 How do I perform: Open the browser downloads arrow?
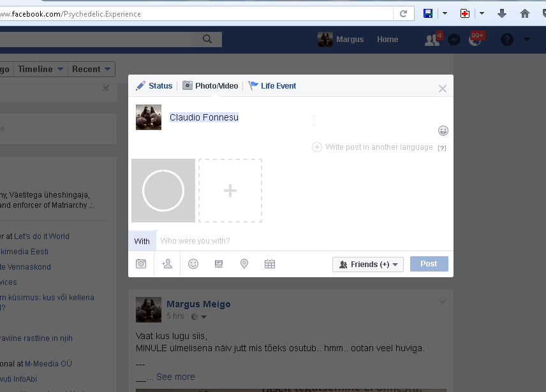tap(502, 13)
